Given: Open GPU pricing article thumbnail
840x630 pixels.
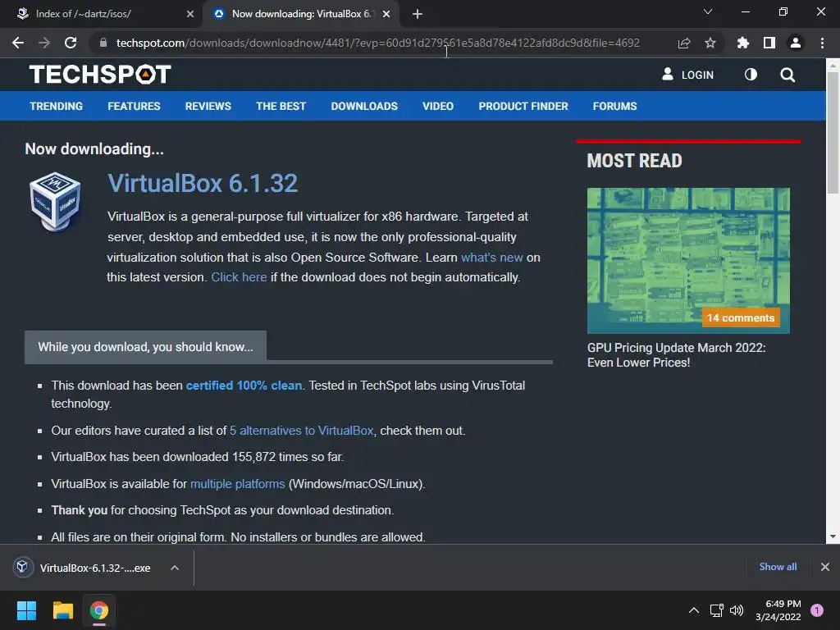Looking at the screenshot, I should click(688, 260).
